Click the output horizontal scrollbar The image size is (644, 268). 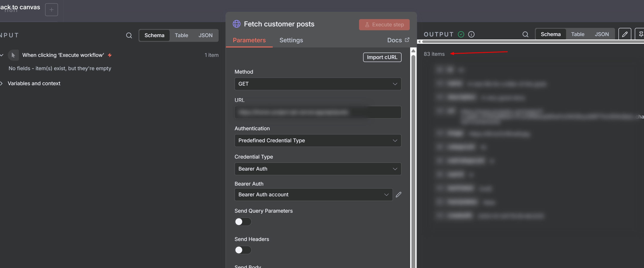[533, 42]
